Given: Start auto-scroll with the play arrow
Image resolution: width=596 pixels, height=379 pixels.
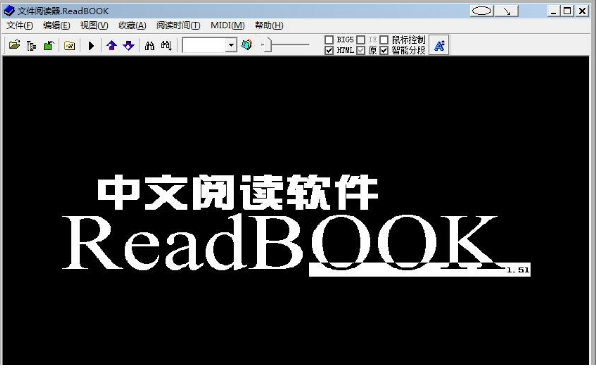Looking at the screenshot, I should (91, 46).
